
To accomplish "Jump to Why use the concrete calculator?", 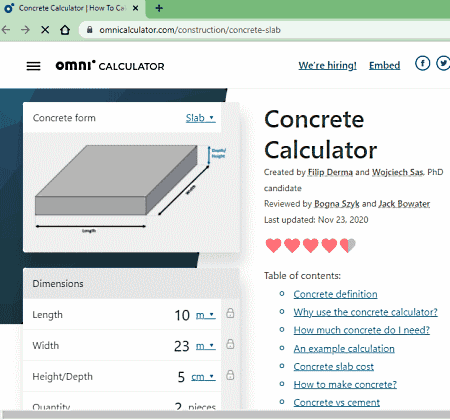I will [365, 312].
